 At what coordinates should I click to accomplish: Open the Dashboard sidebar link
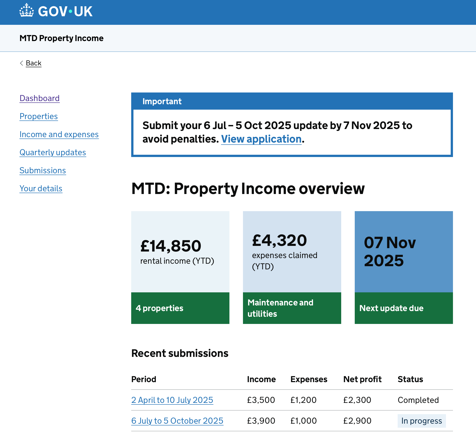point(40,98)
